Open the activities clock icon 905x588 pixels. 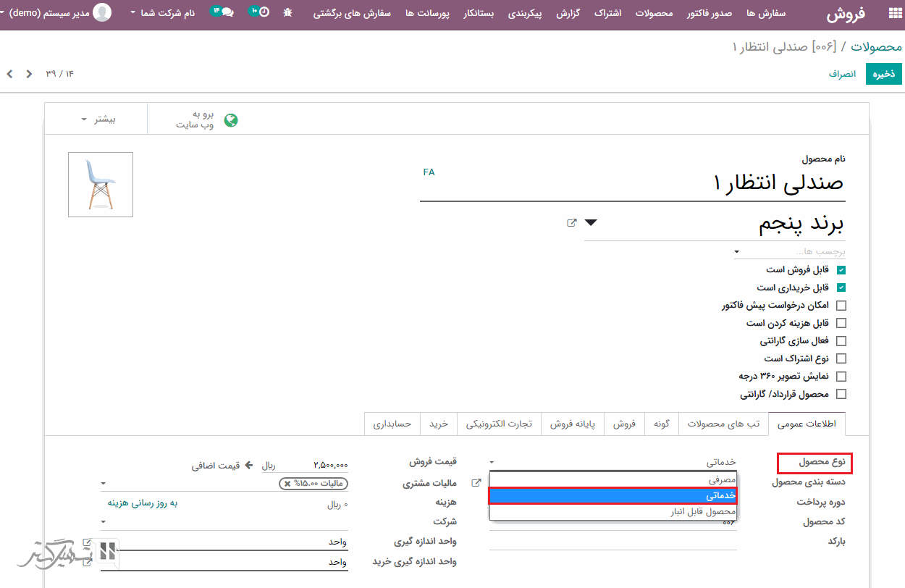[264, 12]
